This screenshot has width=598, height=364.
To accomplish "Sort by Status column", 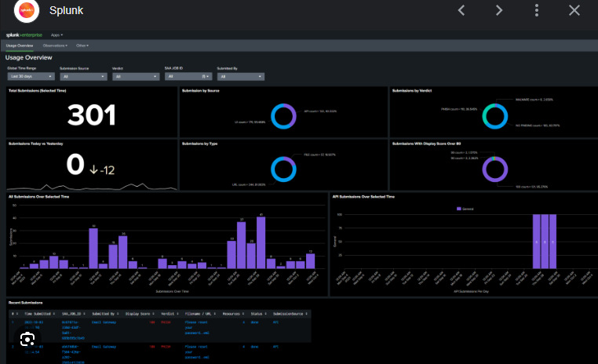I will point(258,314).
